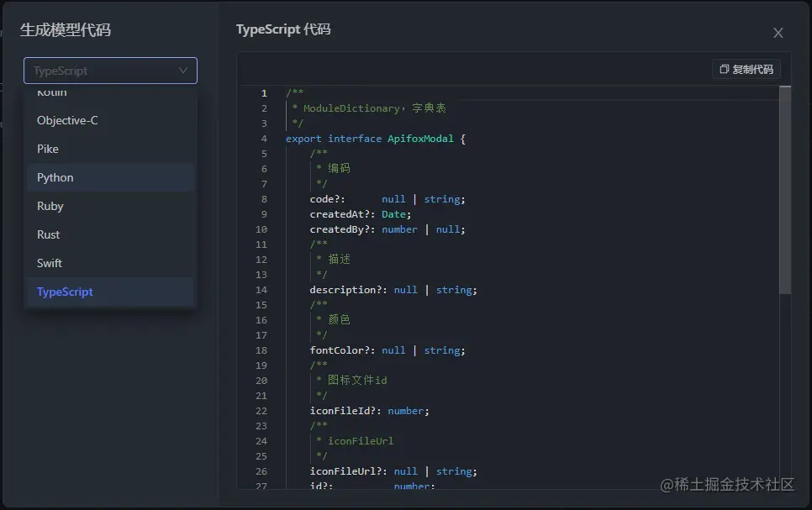This screenshot has height=510, width=812.
Task: Select the partially hidden Kotlin option
Action: tap(110, 92)
